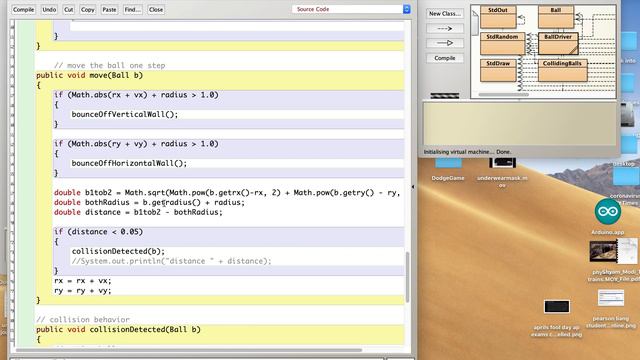Click the 'if (distance < 0.05)' line
The width and height of the screenshot is (640, 360).
point(98,232)
